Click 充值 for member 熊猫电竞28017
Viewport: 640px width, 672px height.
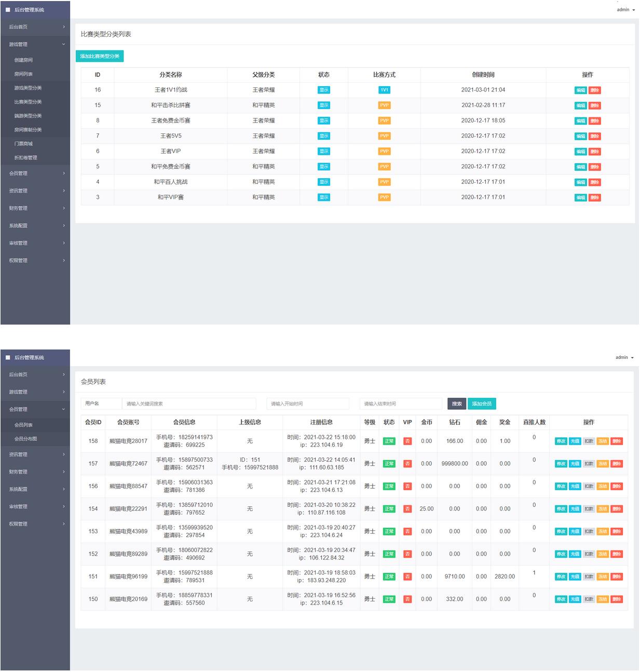coord(575,441)
